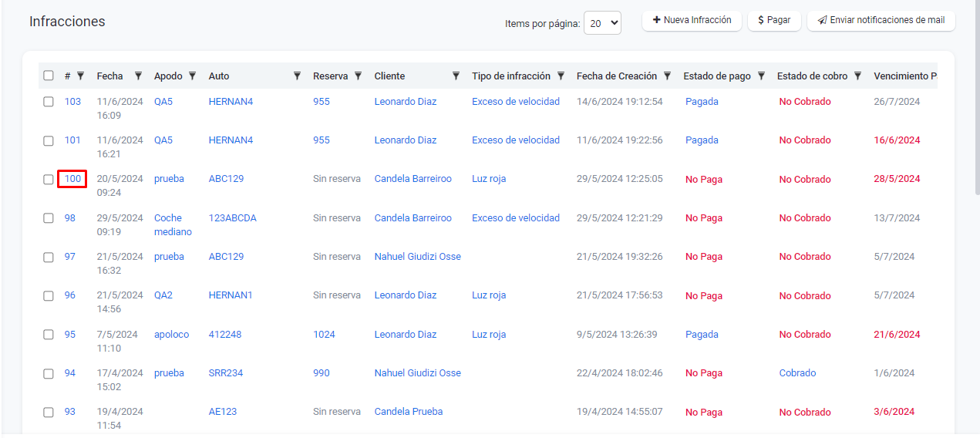Open filter icon for Apodo column
The height and width of the screenshot is (438, 980).
click(192, 76)
